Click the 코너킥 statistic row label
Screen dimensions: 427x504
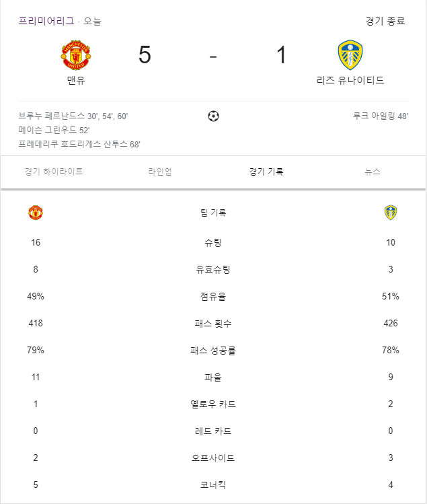coord(213,484)
